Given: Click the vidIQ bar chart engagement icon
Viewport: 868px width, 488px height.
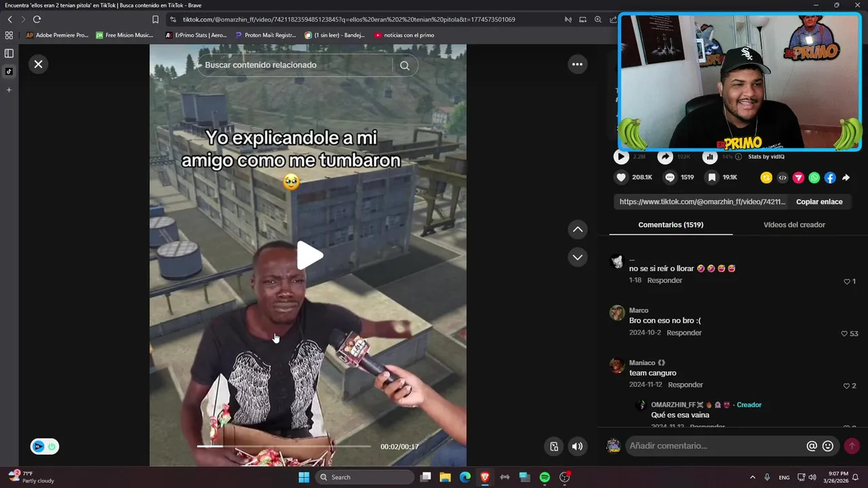Looking at the screenshot, I should (710, 157).
